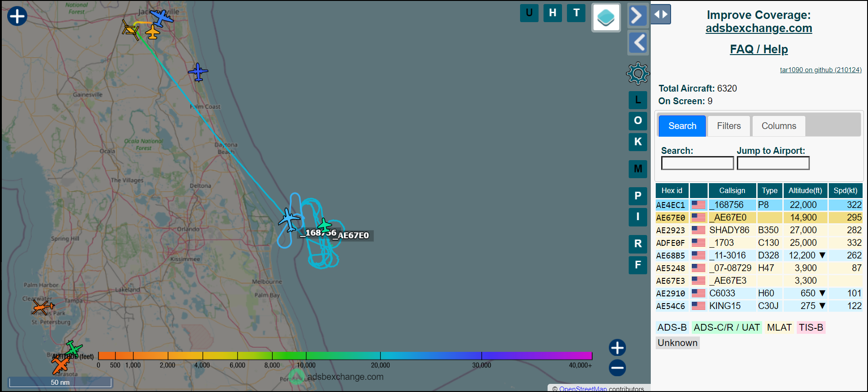The image size is (868, 392).
Task: Click the Unknown legend swatch
Action: coord(677,343)
